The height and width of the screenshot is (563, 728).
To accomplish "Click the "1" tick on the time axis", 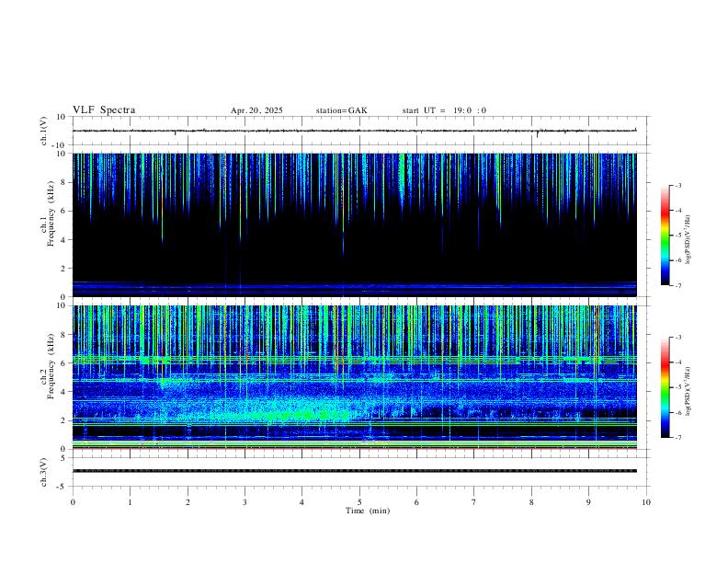I will click(x=130, y=502).
